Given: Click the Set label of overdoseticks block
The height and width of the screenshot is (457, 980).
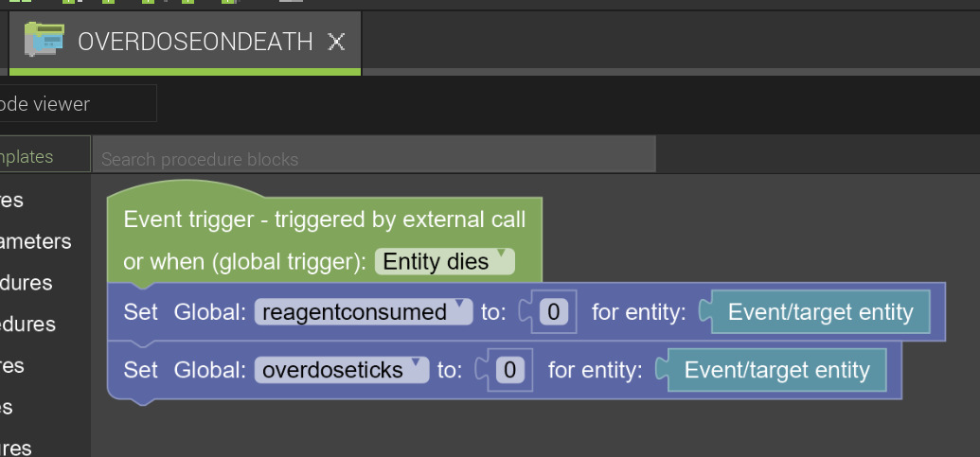Looking at the screenshot, I should click(x=141, y=370).
